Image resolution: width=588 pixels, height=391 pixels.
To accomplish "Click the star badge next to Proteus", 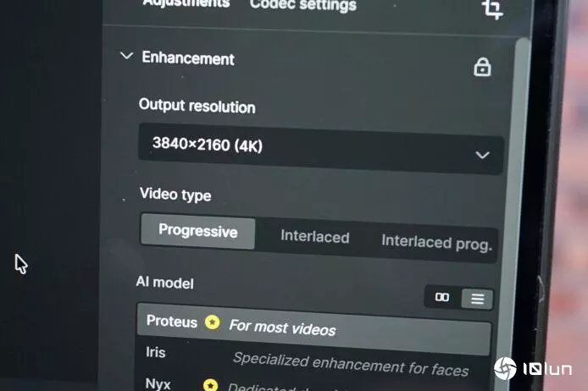I will pyautogui.click(x=213, y=322).
